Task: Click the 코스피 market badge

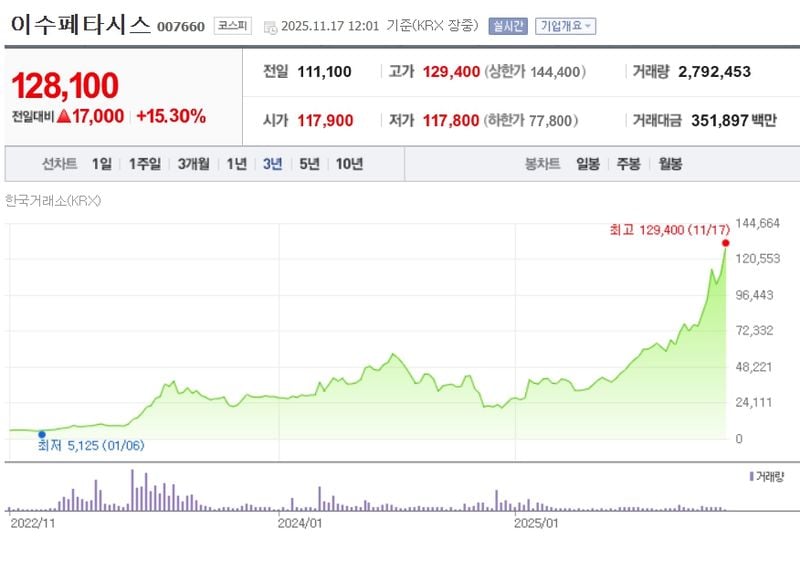Action: (x=232, y=26)
